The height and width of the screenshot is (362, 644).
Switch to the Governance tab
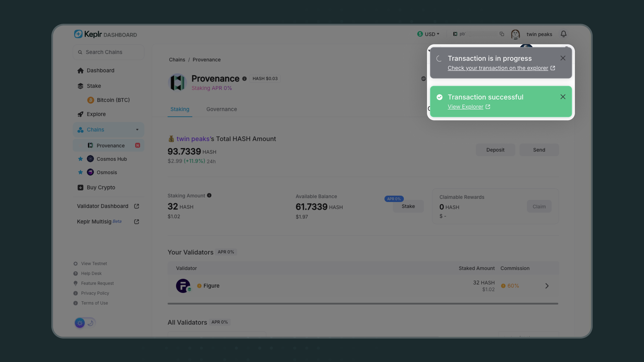pos(222,109)
